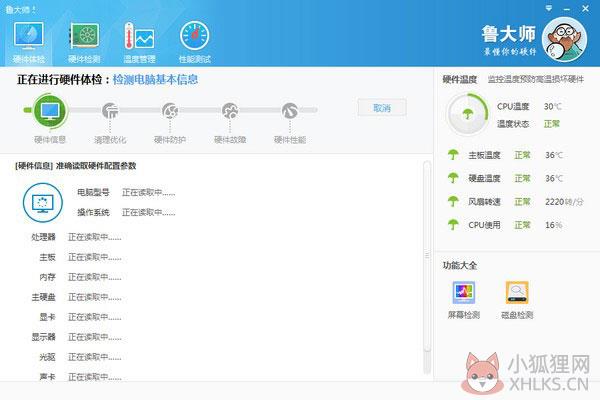Viewport: 600px width, 400px height.
Task: Click the computer info monitor icon
Action: coord(42,203)
